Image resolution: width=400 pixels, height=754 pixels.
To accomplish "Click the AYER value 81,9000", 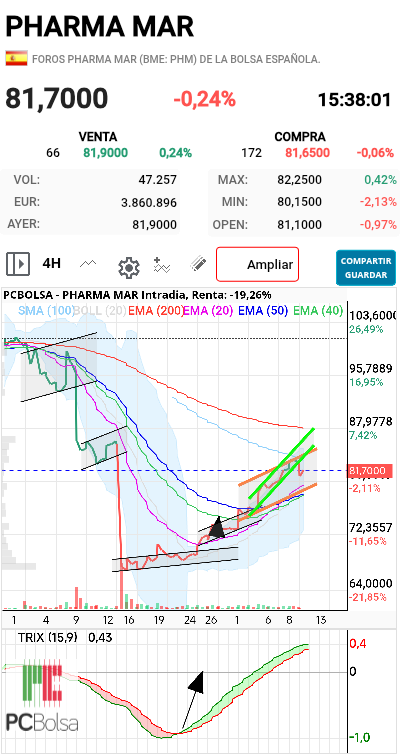I will 154,225.
